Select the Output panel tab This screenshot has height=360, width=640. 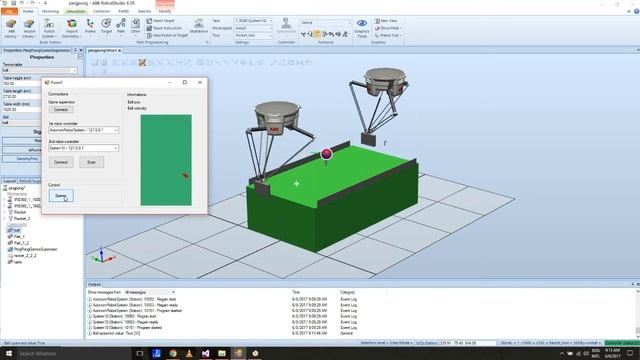pyautogui.click(x=95, y=284)
